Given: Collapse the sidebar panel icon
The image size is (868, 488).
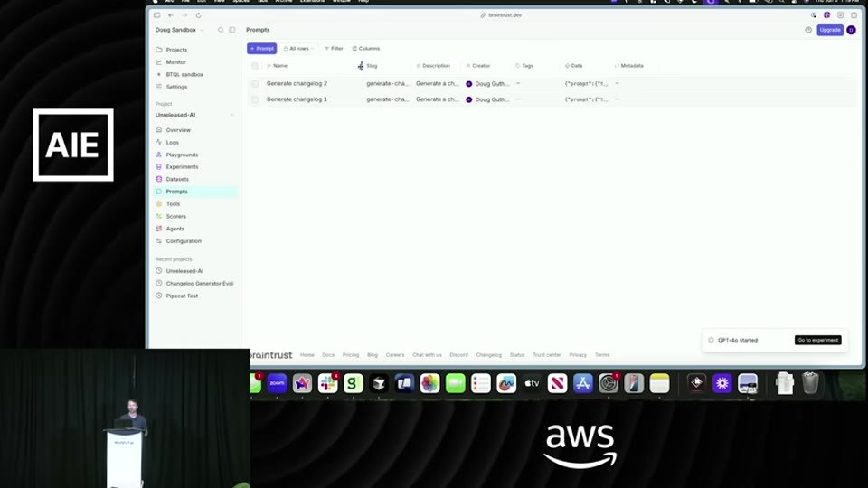Looking at the screenshot, I should point(232,30).
